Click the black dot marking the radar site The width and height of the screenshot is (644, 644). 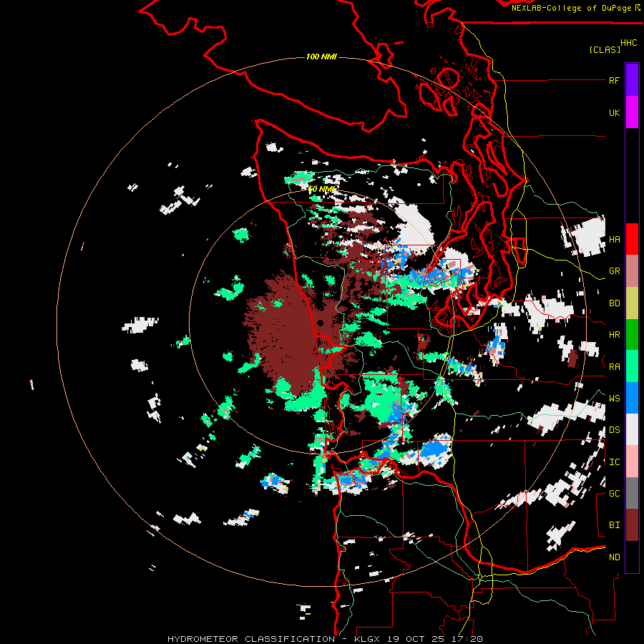[x=321, y=323]
